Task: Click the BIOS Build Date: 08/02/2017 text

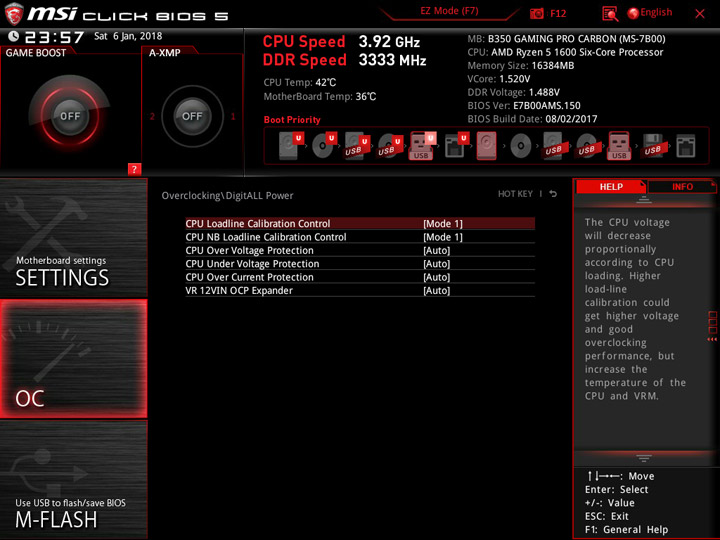Action: pos(532,119)
